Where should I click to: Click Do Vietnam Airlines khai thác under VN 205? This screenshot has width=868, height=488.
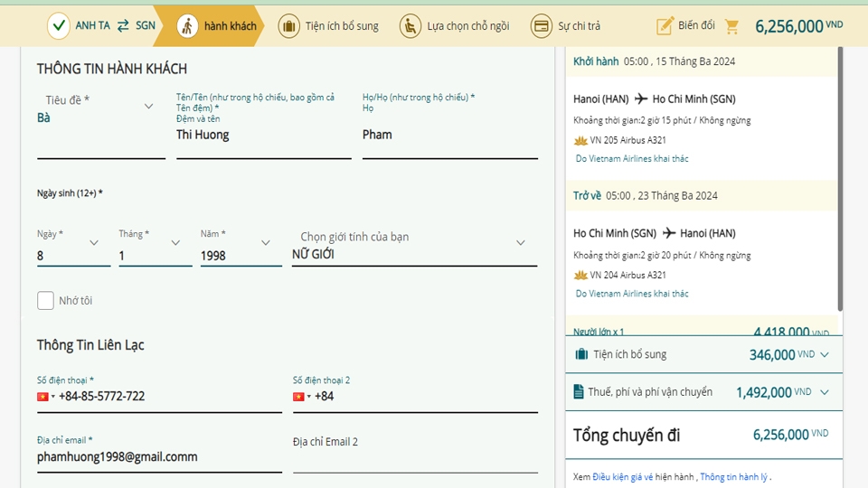click(x=632, y=159)
